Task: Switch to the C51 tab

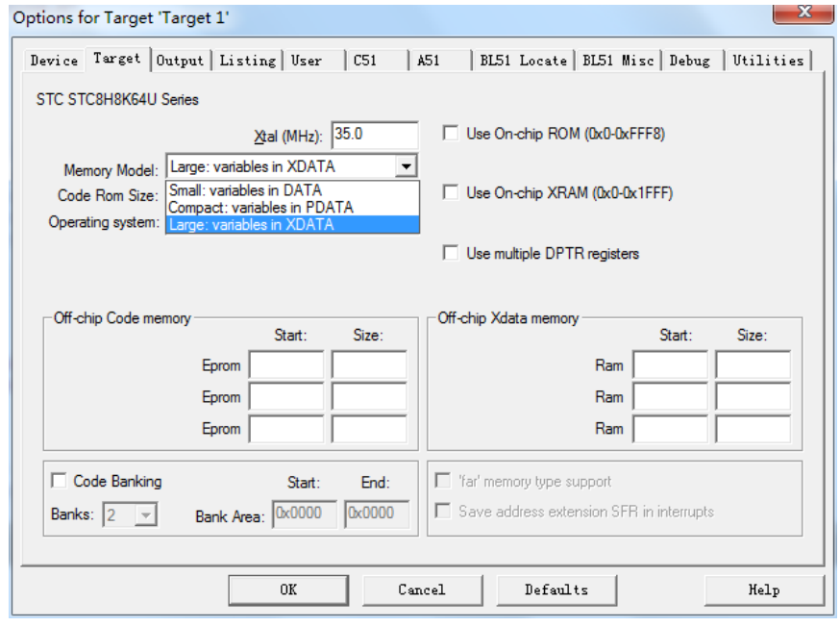Action: [377, 61]
